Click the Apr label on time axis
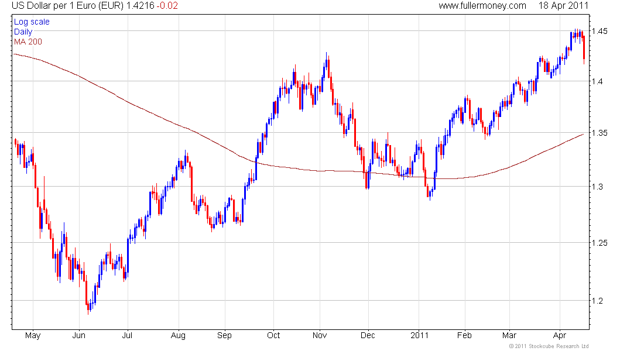The height and width of the screenshot is (351, 644). (x=560, y=335)
